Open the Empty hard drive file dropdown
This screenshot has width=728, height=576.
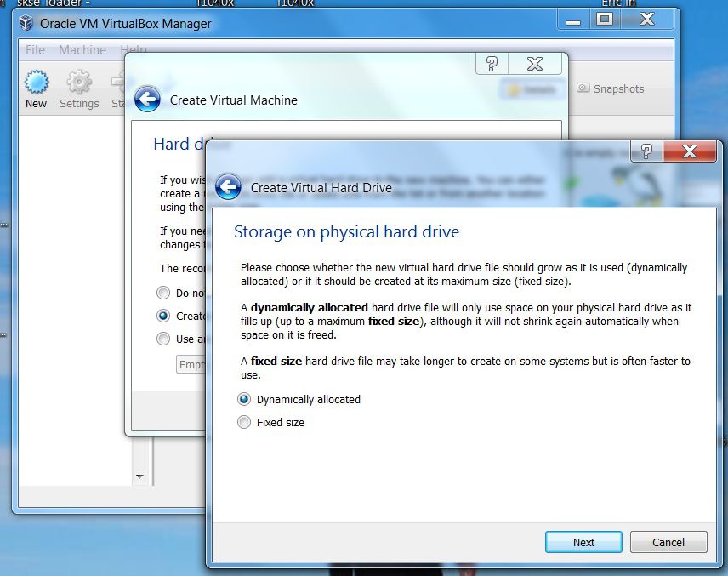[191, 364]
